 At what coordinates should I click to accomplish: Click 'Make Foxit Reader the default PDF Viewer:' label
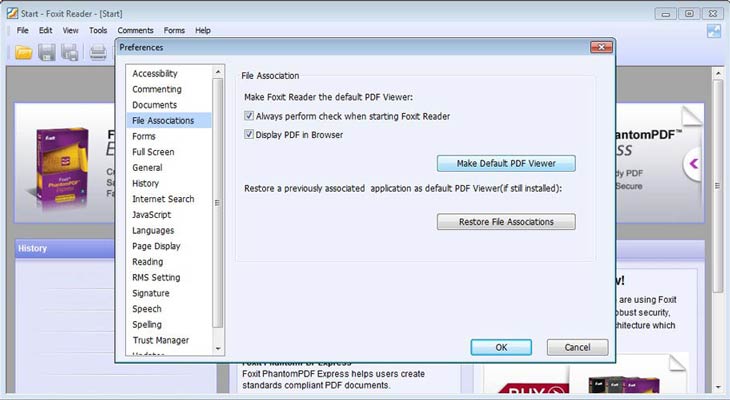click(328, 97)
